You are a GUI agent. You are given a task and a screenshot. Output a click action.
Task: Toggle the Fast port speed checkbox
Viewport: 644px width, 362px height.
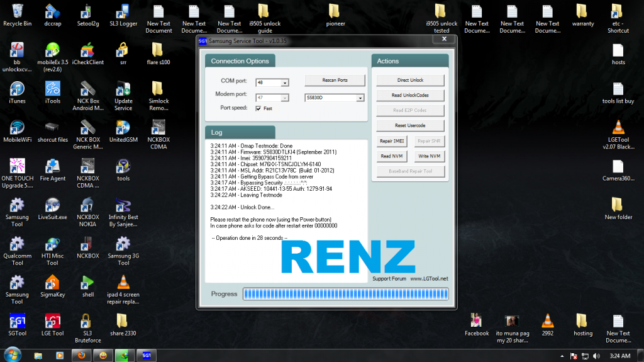(258, 108)
